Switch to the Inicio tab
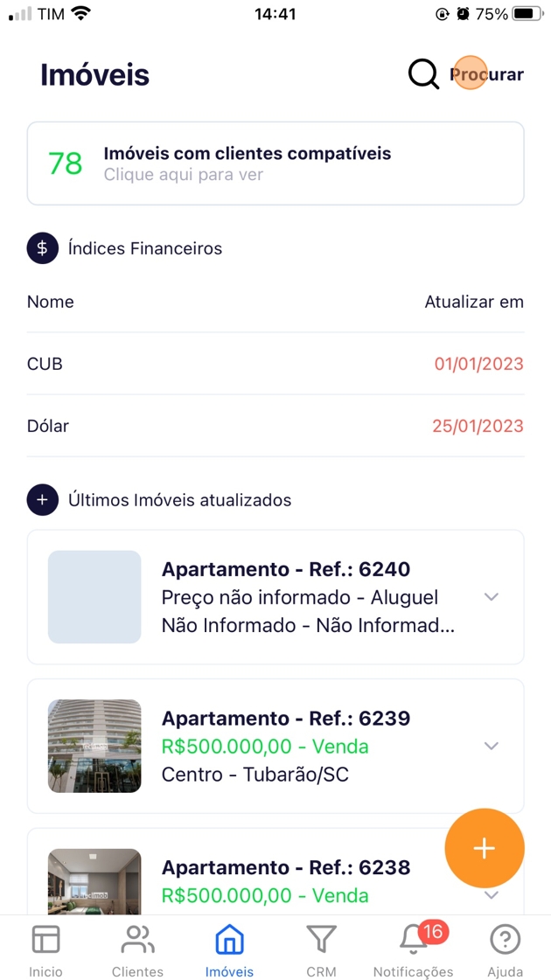551x980 pixels. (45, 949)
